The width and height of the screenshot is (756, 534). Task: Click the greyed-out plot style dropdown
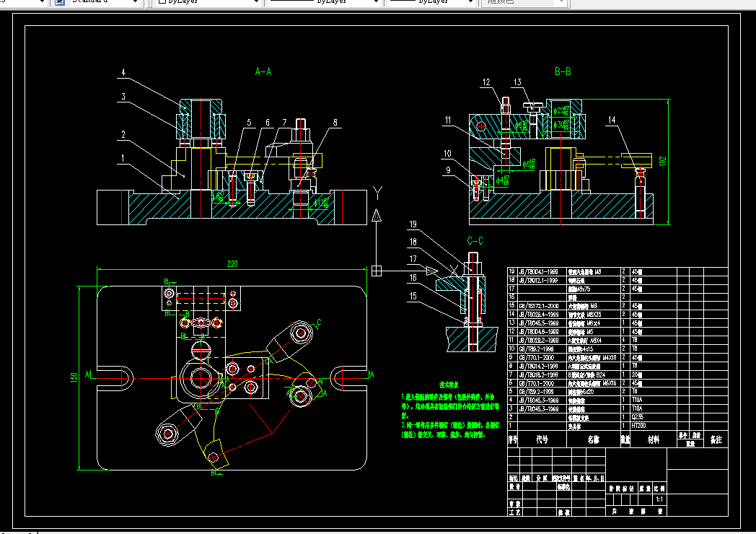pos(524,2)
